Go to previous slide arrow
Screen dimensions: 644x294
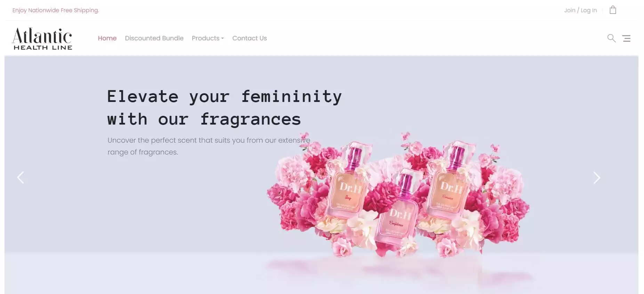pos(21,177)
